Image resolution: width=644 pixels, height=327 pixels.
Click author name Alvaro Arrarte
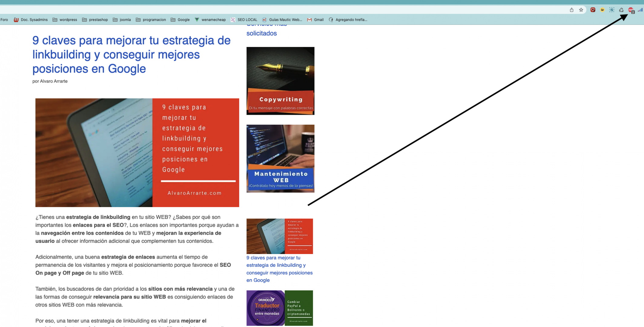pyautogui.click(x=54, y=81)
